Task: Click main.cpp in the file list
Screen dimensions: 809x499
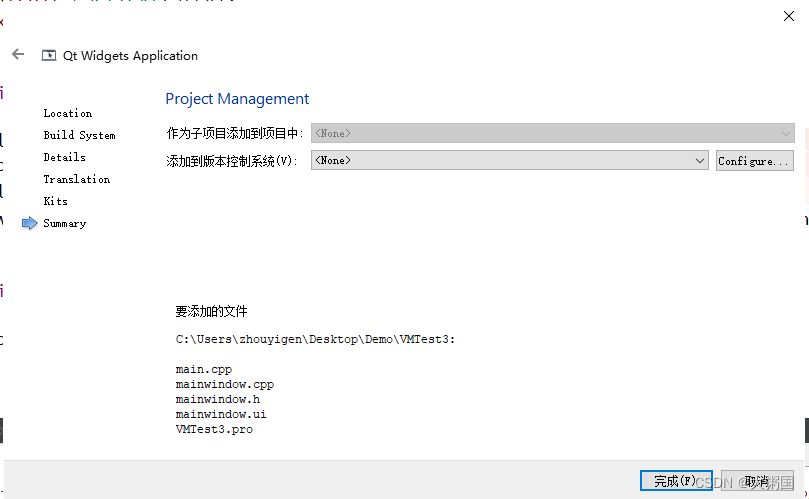Action: pos(204,369)
